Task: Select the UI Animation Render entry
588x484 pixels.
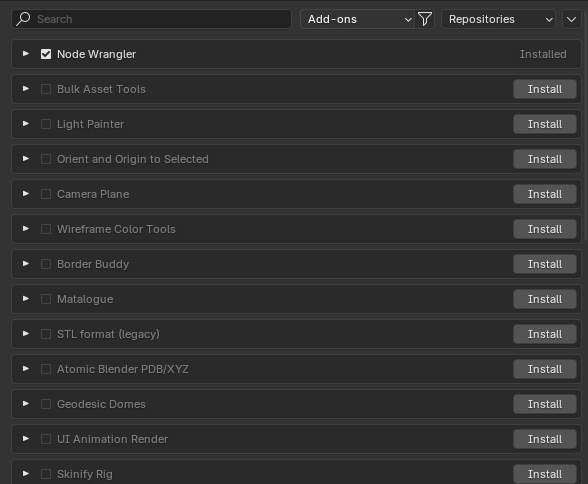Action: pos(296,439)
